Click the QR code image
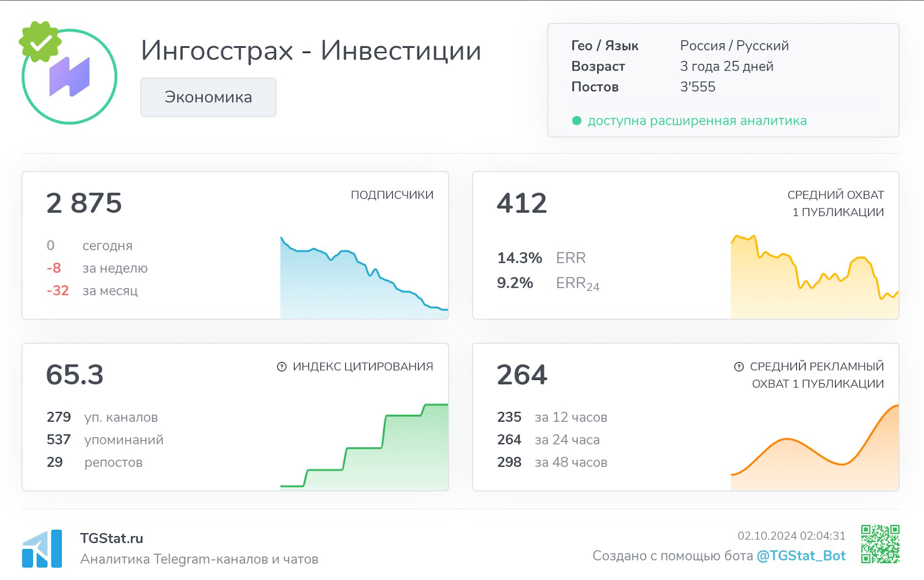The image size is (924, 580). point(880,544)
